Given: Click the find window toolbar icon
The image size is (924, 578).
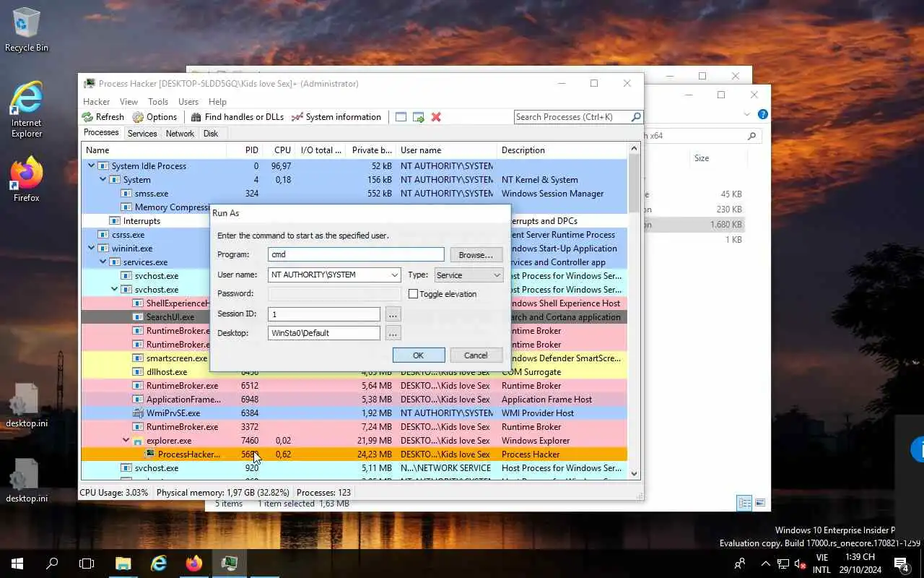Looking at the screenshot, I should coord(401,117).
